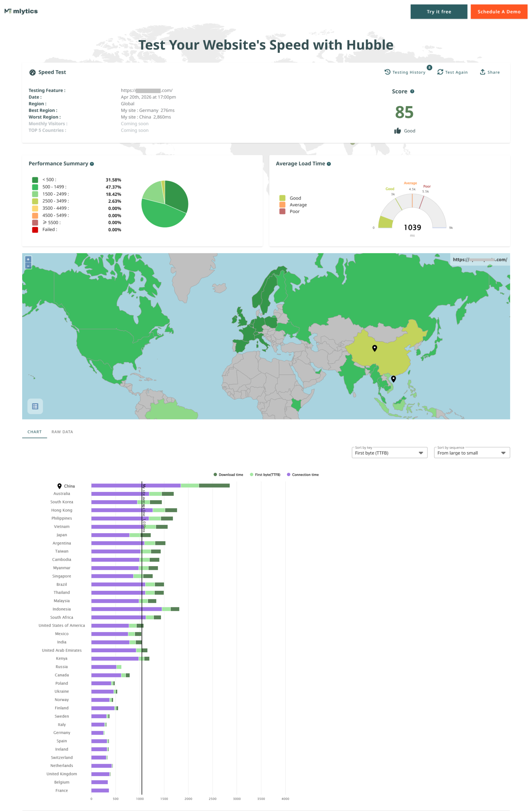Click the pin icon beside China label
The image size is (532, 811).
click(59, 486)
